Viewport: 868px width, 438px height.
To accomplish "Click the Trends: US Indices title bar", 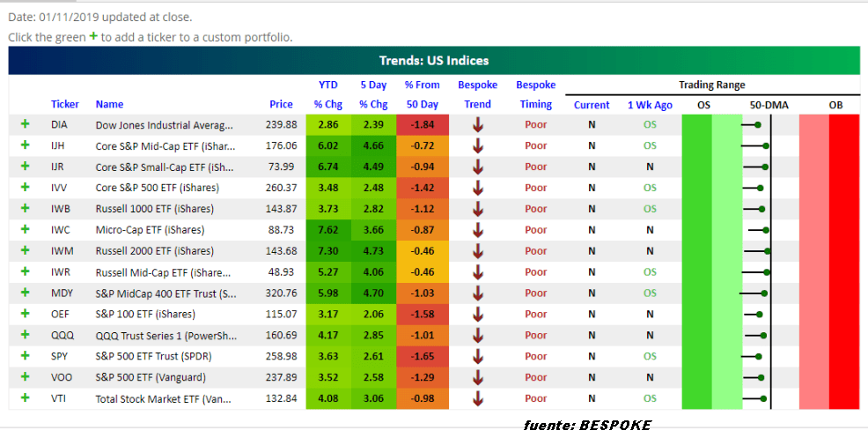I will [x=433, y=61].
